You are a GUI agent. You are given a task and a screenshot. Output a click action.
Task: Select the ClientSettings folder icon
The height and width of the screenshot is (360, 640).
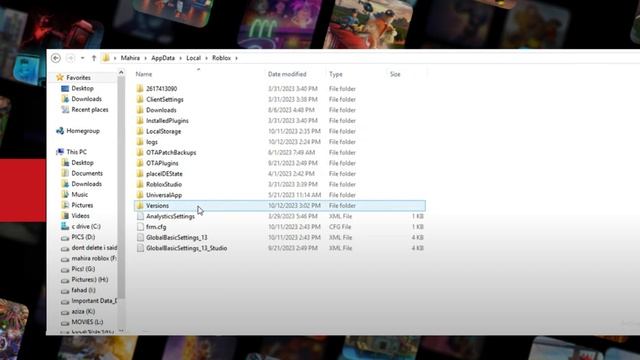point(140,99)
